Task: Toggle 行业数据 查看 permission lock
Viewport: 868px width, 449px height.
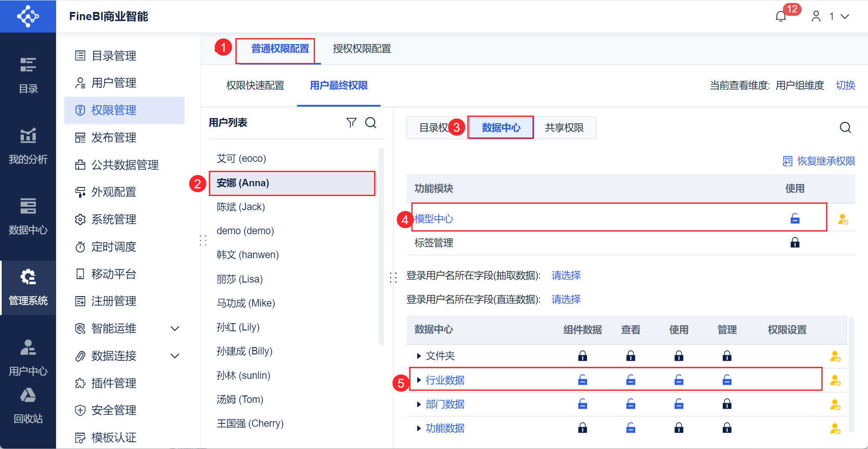Action: click(630, 380)
